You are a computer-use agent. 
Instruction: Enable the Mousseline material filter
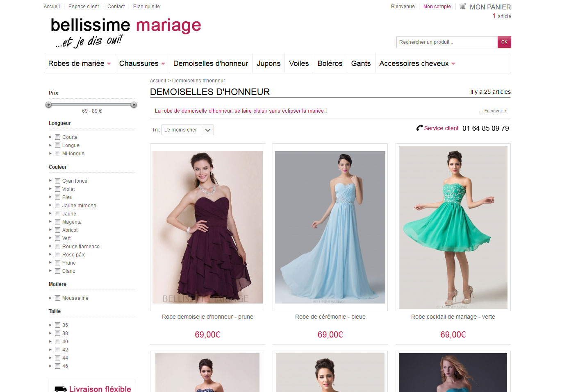point(58,298)
